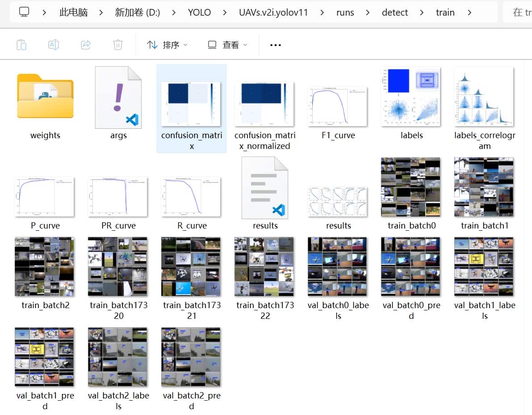
Task: Select the args YAML file
Action: point(118,97)
